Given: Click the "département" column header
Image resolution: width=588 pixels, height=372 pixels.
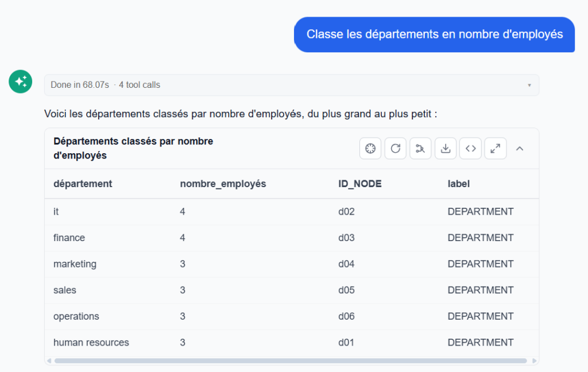Looking at the screenshot, I should pyautogui.click(x=83, y=184).
